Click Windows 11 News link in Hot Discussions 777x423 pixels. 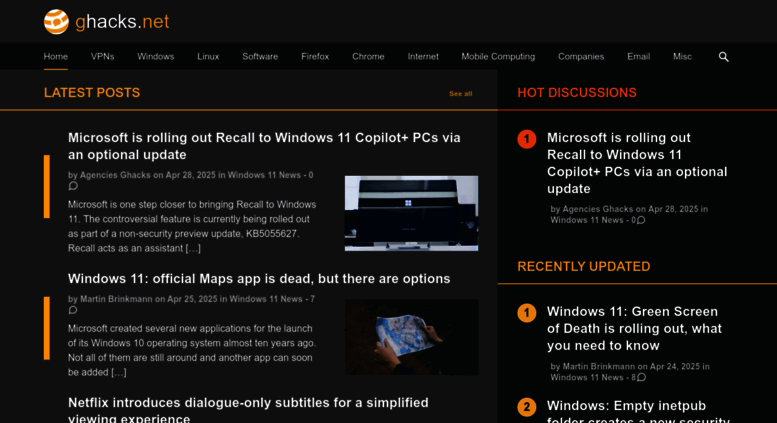(x=587, y=220)
